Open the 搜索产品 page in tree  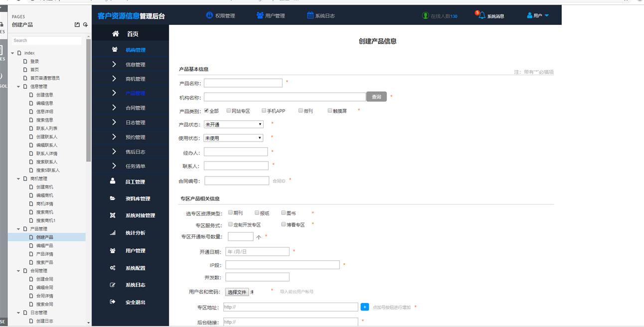(x=44, y=262)
